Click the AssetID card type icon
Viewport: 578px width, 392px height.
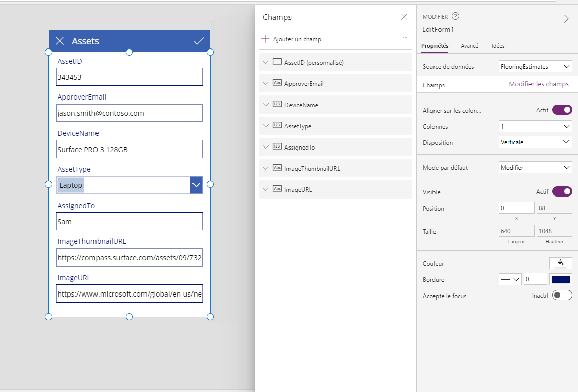(277, 62)
